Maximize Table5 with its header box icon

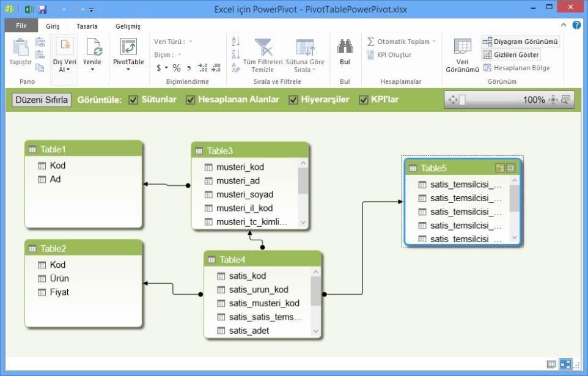511,168
